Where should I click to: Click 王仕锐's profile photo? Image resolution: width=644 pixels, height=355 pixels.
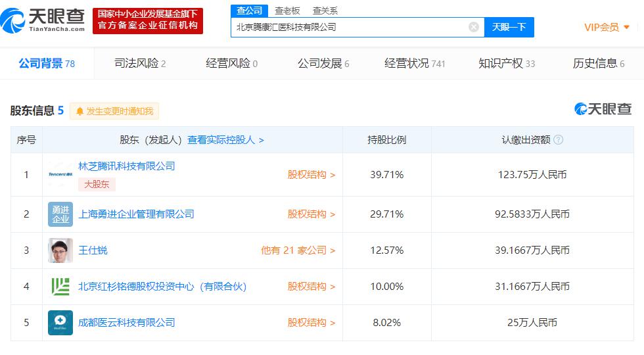click(60, 250)
